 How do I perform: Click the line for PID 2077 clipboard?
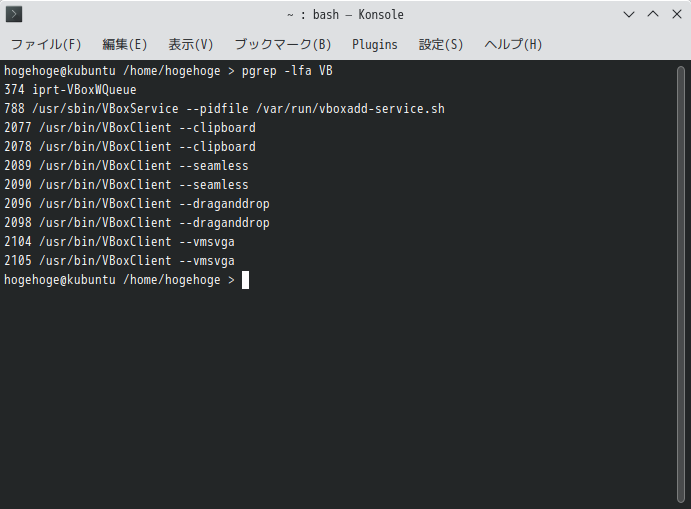click(x=130, y=128)
